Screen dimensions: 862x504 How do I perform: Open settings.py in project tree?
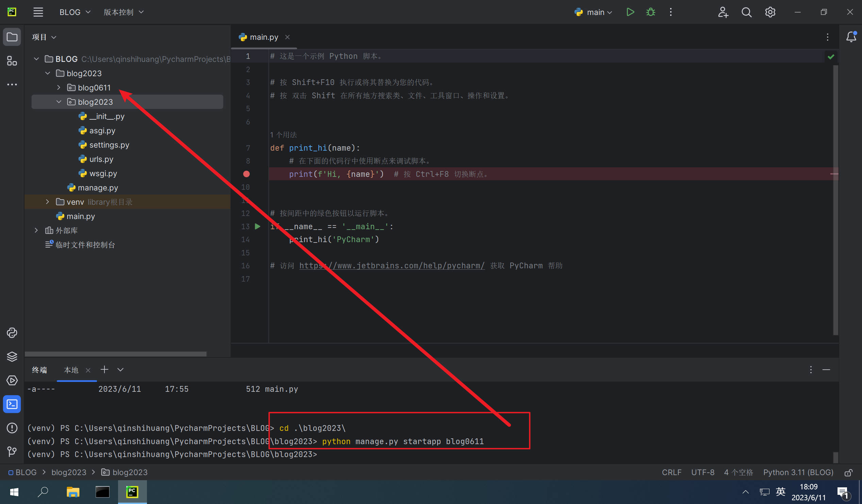pyautogui.click(x=109, y=145)
